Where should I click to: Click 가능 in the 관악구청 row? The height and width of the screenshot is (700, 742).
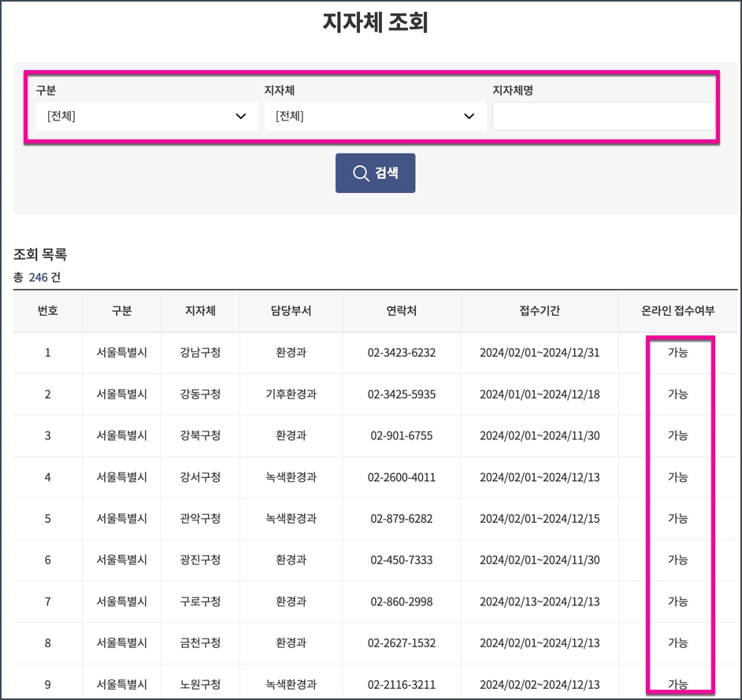pyautogui.click(x=677, y=518)
